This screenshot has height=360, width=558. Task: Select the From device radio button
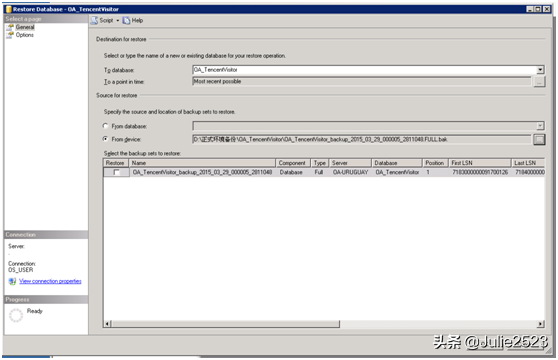click(105, 139)
